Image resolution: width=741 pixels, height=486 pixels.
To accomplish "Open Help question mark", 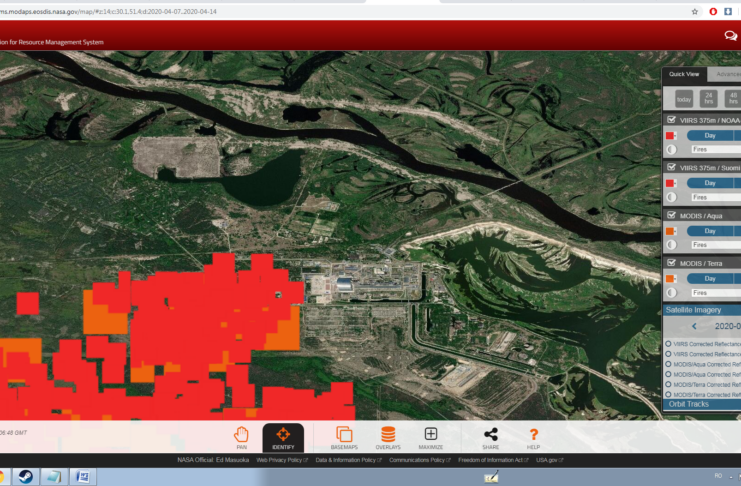I will pyautogui.click(x=533, y=437).
